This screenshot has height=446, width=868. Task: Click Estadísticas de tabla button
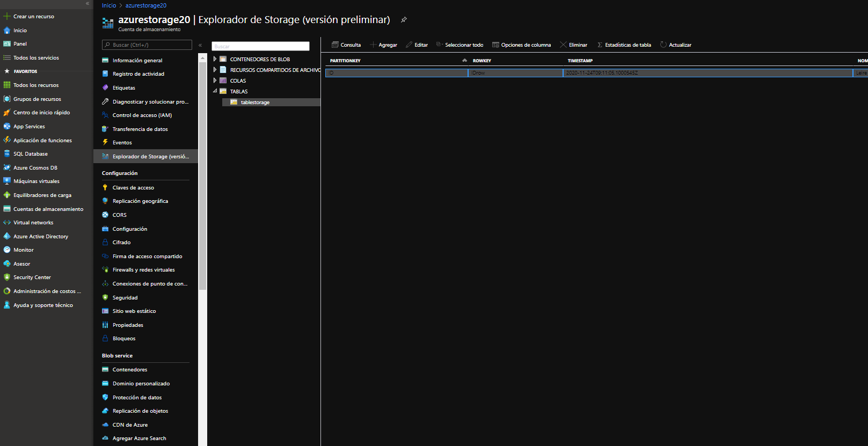click(x=624, y=45)
